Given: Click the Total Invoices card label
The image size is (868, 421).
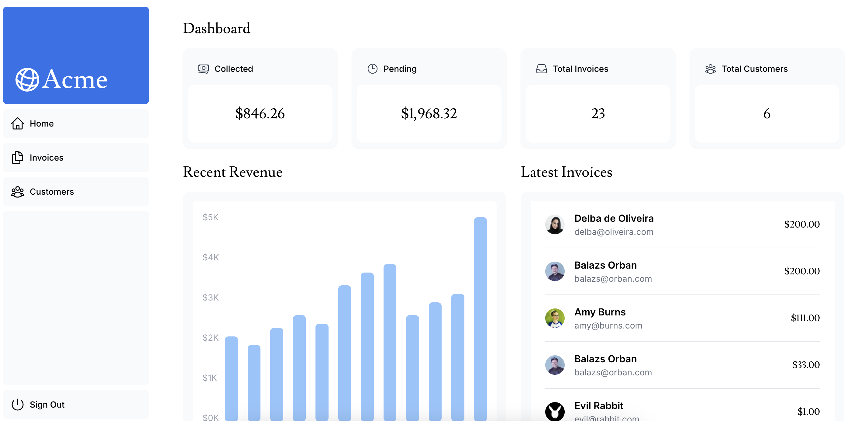Looking at the screenshot, I should point(580,69).
